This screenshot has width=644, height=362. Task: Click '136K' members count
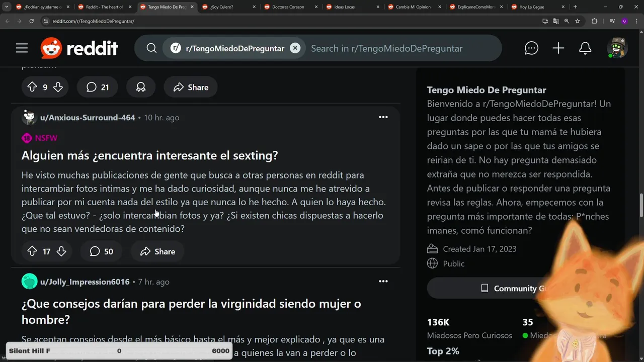click(x=438, y=322)
